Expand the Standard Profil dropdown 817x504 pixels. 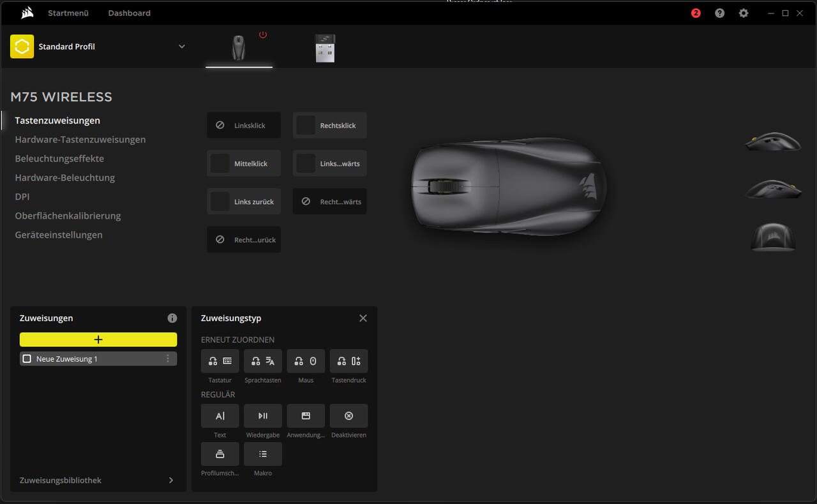tap(182, 47)
